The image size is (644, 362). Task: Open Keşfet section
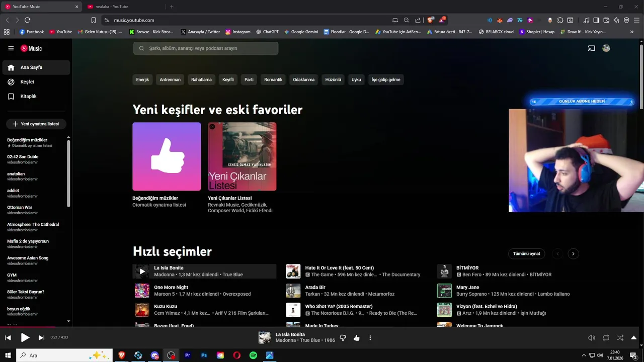pos(36,82)
